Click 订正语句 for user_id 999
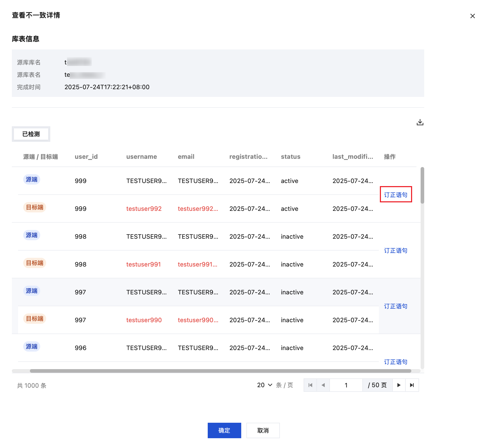 click(396, 195)
